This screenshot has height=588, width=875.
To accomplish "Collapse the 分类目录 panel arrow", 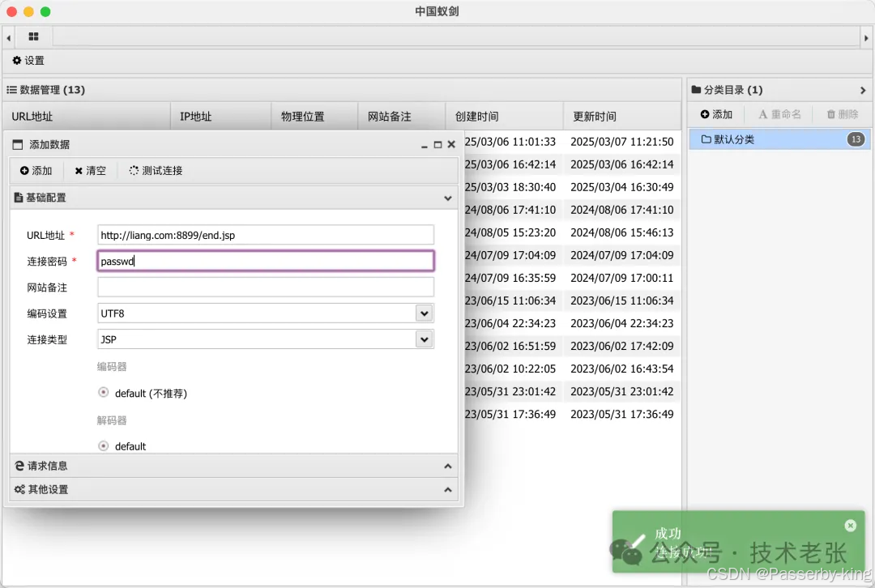I will pyautogui.click(x=863, y=91).
